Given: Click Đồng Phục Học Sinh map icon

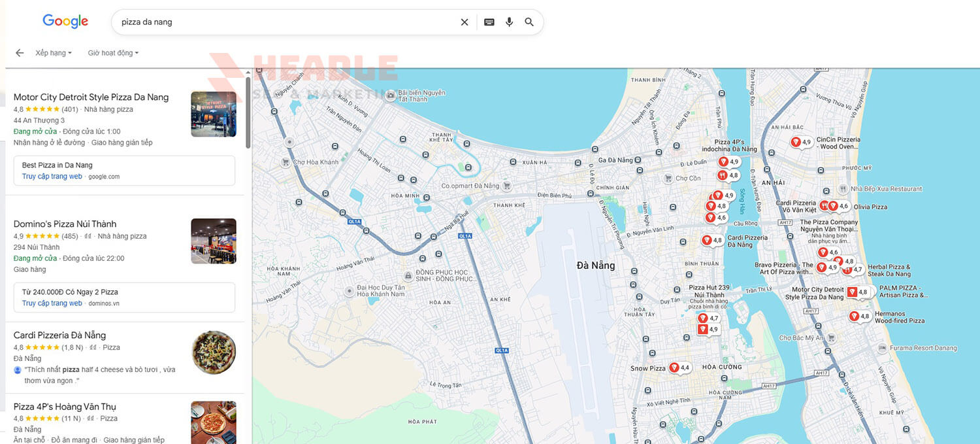Looking at the screenshot, I should [x=408, y=276].
